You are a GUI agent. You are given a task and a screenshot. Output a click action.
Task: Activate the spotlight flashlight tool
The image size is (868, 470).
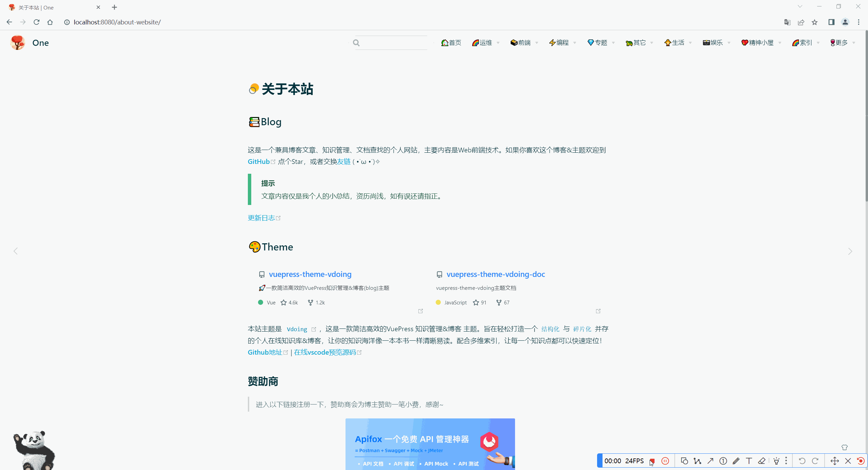[x=776, y=461]
